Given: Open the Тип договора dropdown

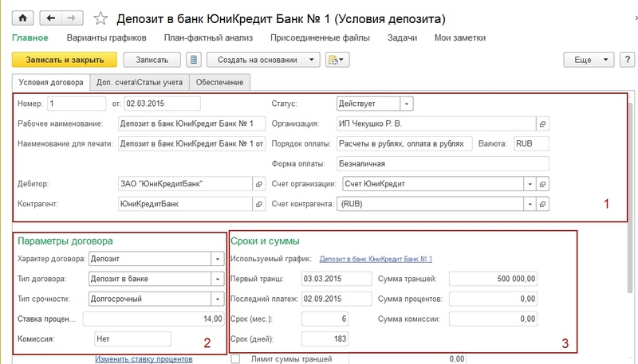Looking at the screenshot, I should 217,279.
